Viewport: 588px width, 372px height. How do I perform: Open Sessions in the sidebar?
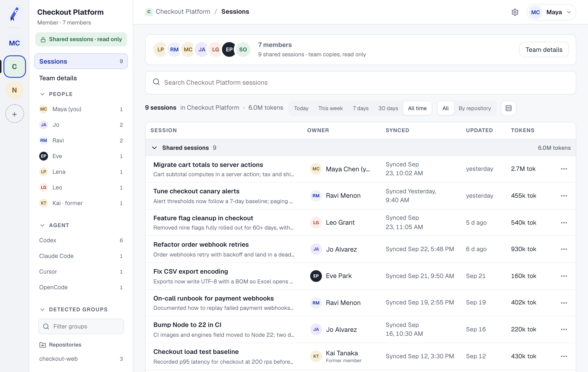coord(81,61)
